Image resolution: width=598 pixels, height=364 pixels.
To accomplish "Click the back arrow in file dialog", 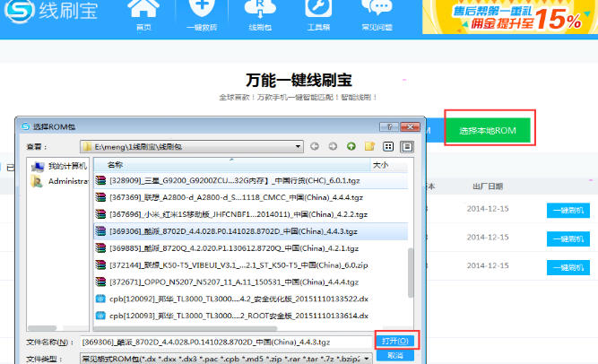I will 315,146.
